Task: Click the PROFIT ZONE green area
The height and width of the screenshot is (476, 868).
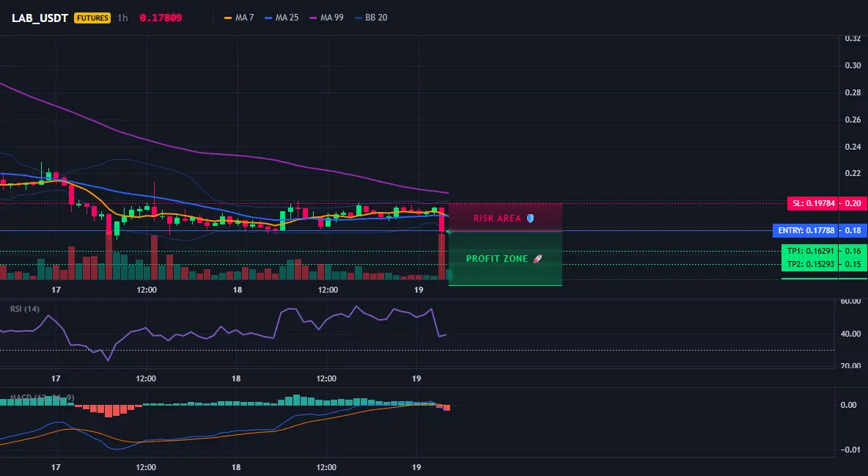Action: coord(505,259)
